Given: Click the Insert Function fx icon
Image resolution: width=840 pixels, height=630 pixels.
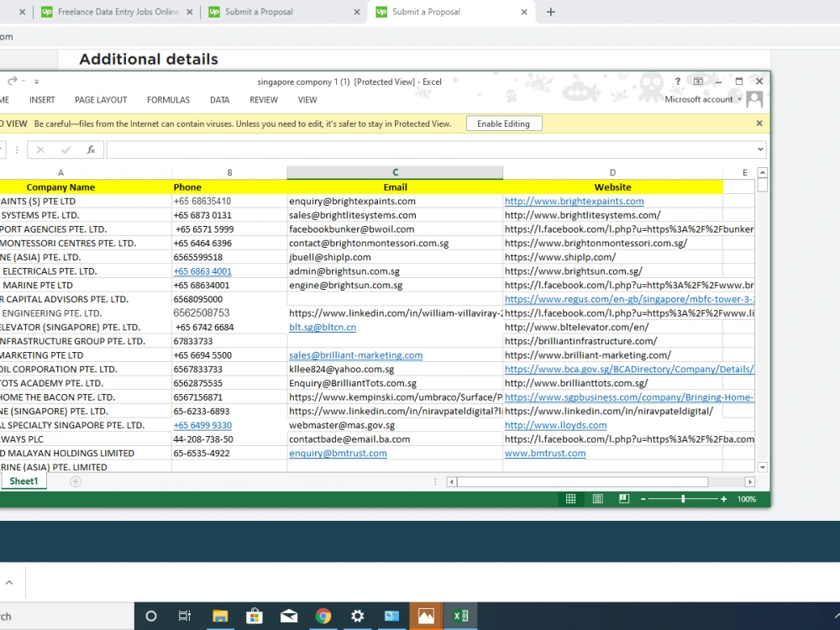Looking at the screenshot, I should point(91,150).
